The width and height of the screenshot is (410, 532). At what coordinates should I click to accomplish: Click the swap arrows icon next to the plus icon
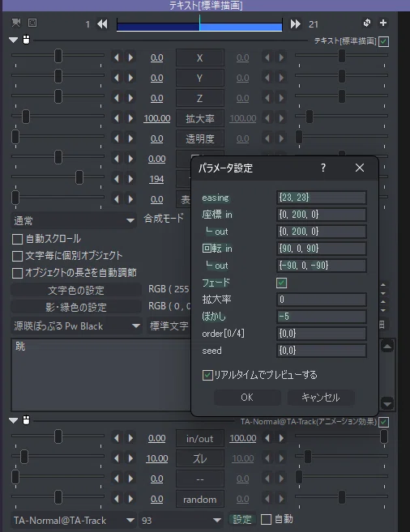point(366,23)
